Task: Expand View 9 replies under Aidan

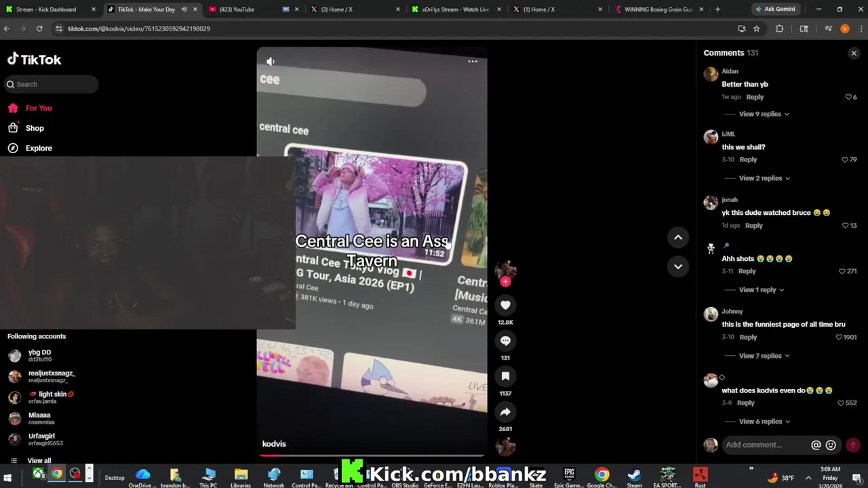Action: pyautogui.click(x=764, y=114)
